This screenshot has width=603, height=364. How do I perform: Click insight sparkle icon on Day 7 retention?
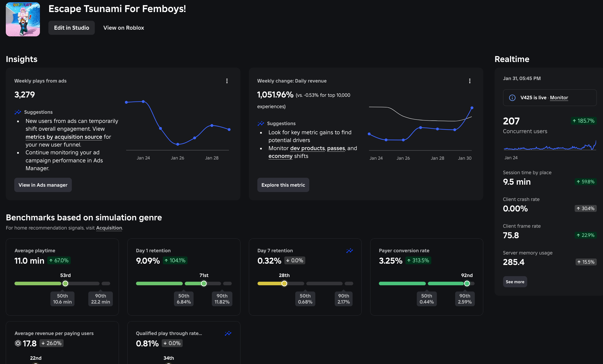click(x=349, y=250)
